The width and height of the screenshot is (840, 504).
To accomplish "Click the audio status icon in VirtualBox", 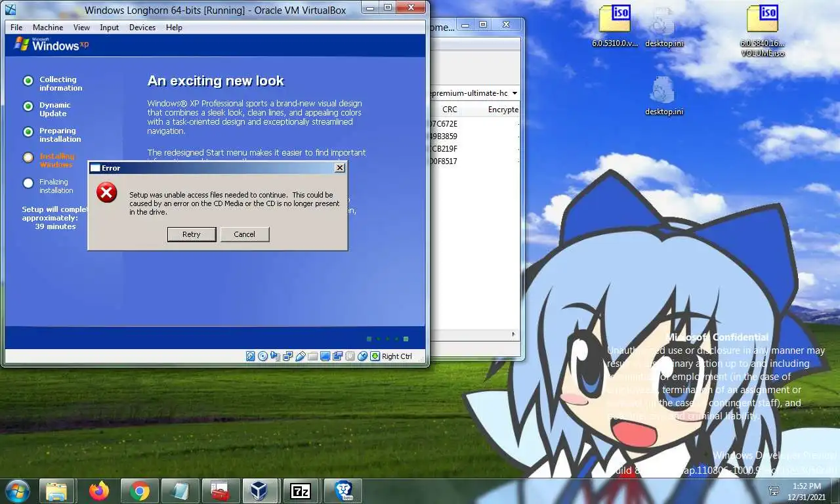I will tap(276, 356).
